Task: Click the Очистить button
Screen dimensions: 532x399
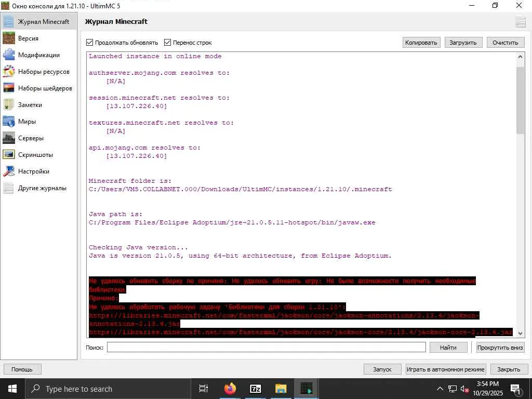Action: click(505, 43)
